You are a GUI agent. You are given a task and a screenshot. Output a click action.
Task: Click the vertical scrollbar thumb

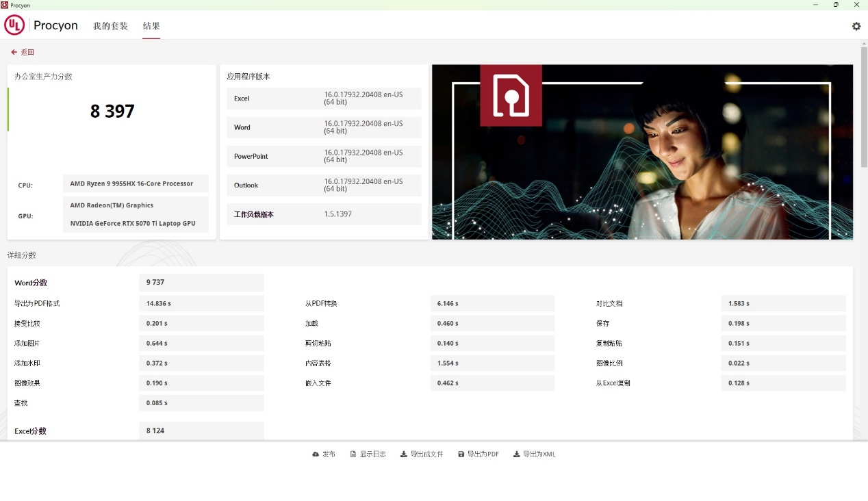click(x=864, y=107)
